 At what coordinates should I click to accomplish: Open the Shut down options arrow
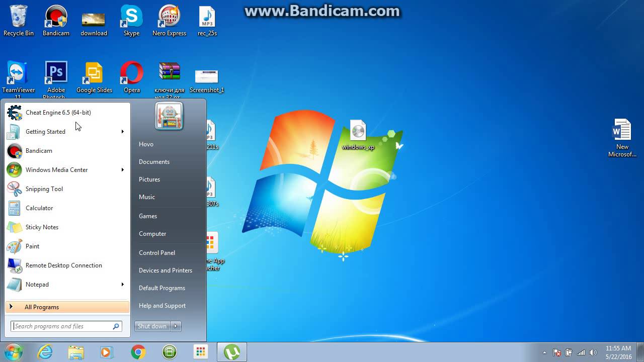(x=176, y=326)
